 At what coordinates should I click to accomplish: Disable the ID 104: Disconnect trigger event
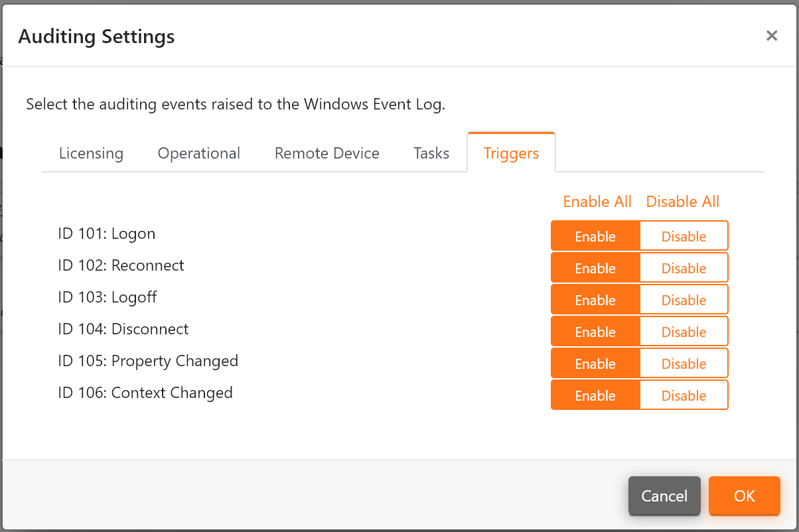(684, 331)
